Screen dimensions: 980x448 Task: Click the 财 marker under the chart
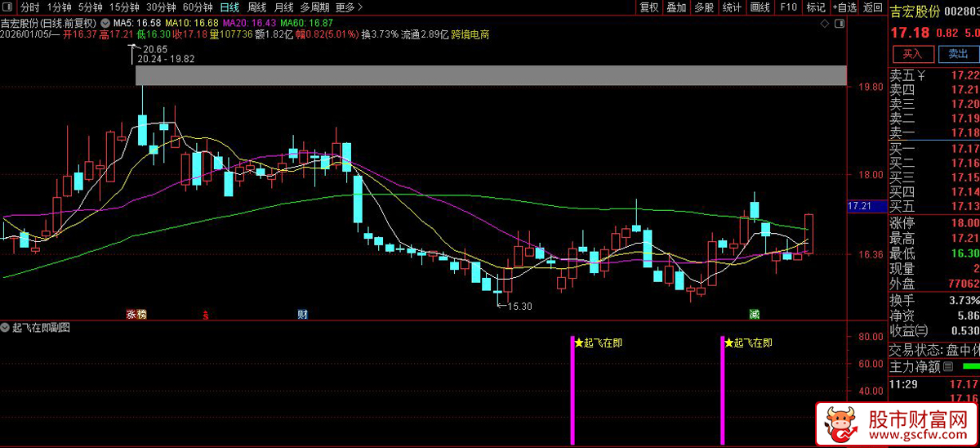(x=302, y=315)
